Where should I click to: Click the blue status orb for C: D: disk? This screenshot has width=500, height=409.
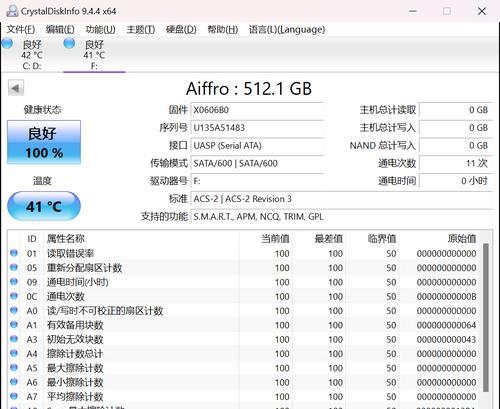(x=7, y=43)
